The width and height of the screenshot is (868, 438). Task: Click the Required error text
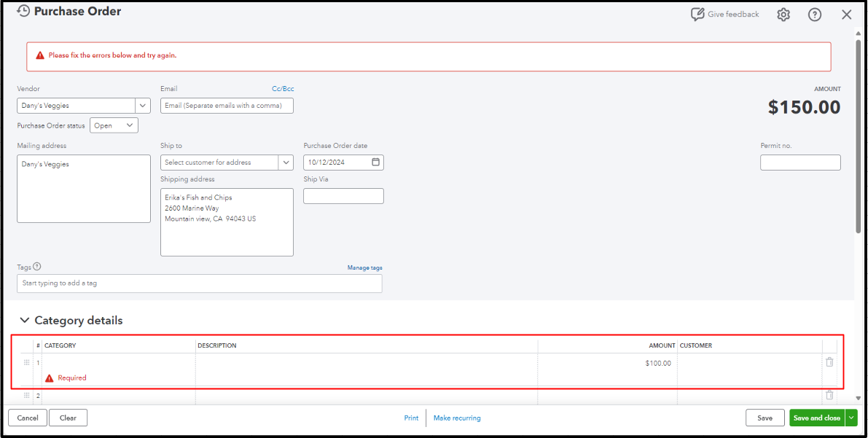pyautogui.click(x=72, y=378)
